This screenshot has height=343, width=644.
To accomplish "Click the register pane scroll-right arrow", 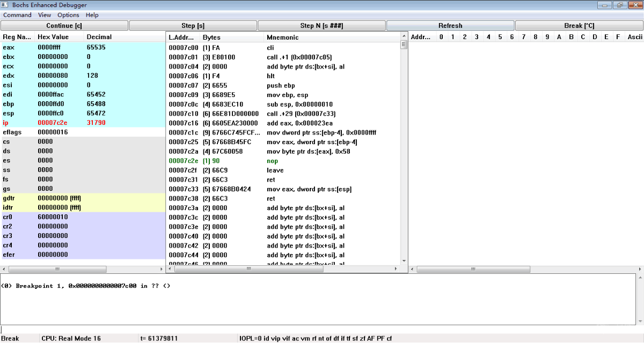I will point(161,269).
